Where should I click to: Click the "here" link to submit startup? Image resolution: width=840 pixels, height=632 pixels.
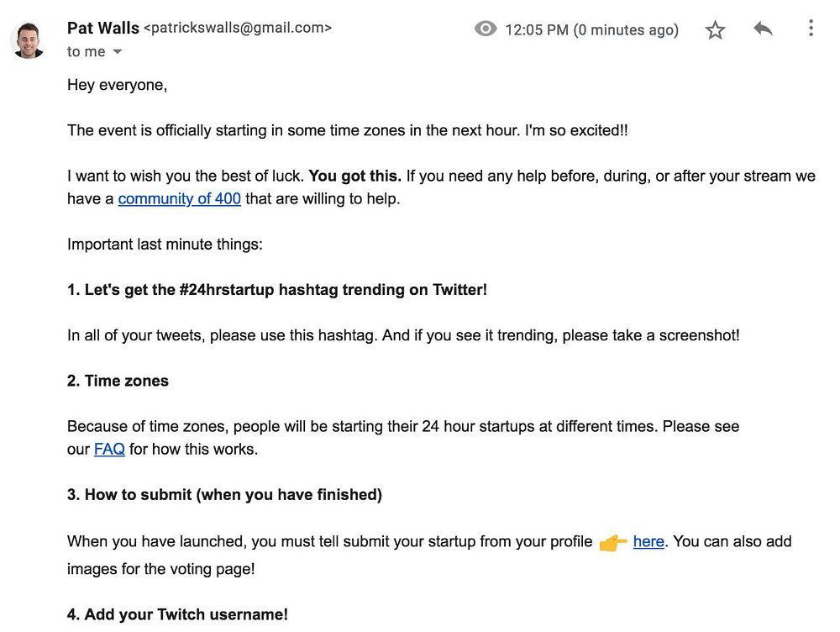[x=648, y=541]
